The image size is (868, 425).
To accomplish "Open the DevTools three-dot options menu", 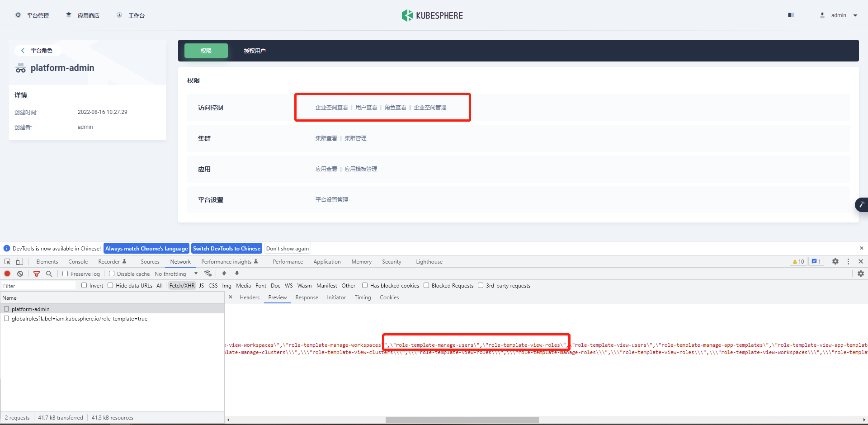I will coord(849,261).
